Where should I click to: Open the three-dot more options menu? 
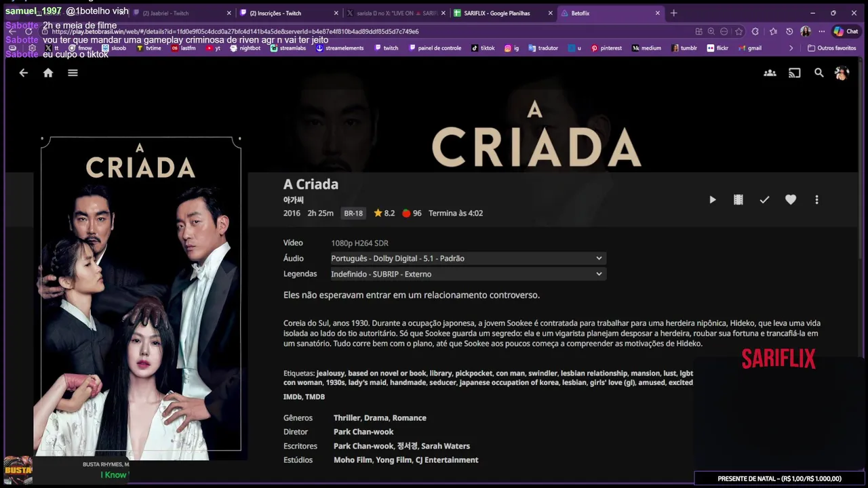(x=816, y=200)
